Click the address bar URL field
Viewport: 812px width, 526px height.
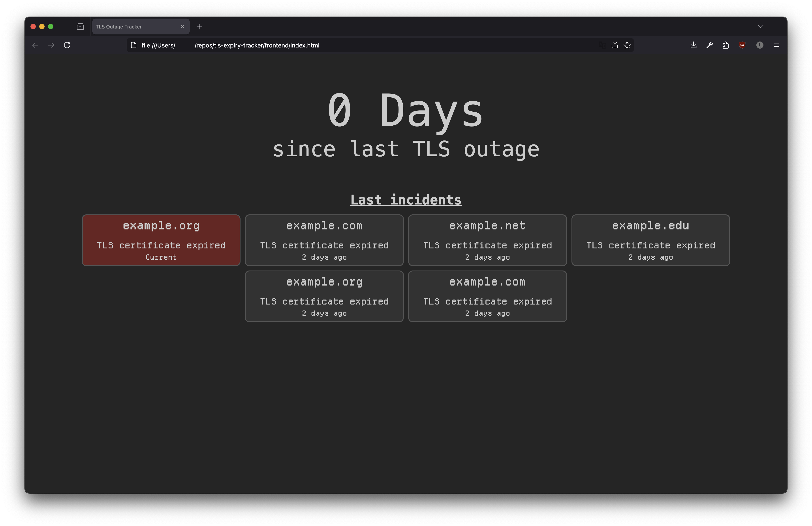[341, 45]
